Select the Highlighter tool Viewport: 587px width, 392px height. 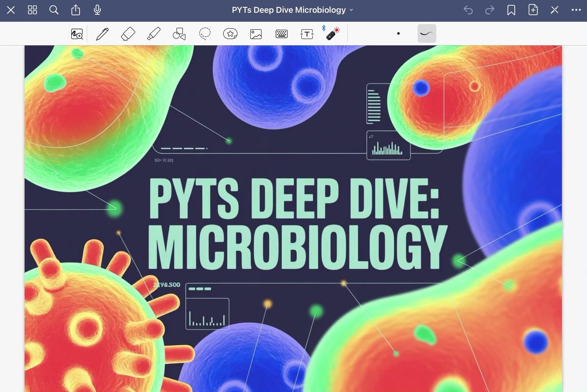coord(154,34)
